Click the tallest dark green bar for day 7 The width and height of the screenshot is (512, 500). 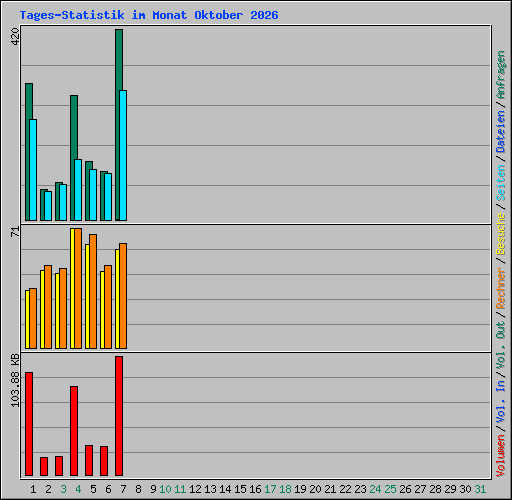click(118, 125)
